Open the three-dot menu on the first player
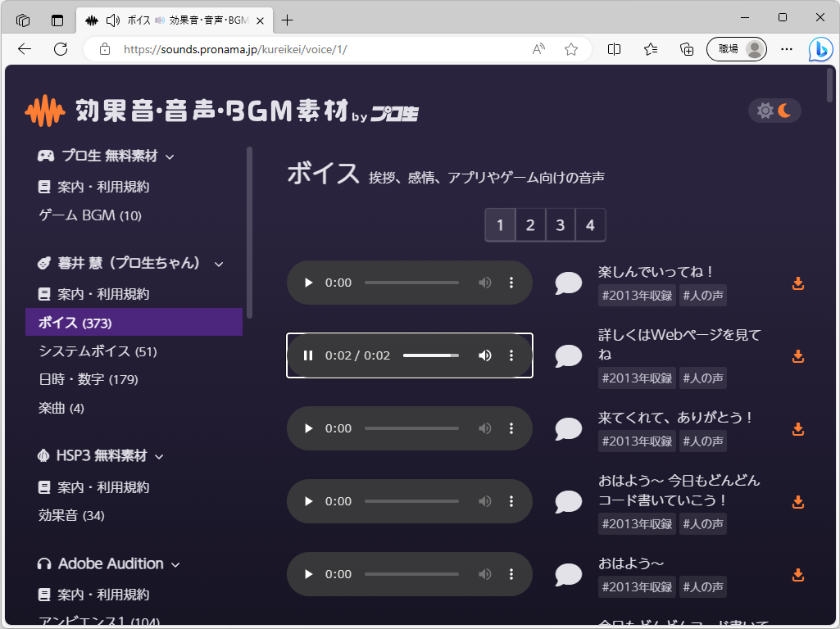Viewport: 840px width, 629px height. (x=512, y=282)
